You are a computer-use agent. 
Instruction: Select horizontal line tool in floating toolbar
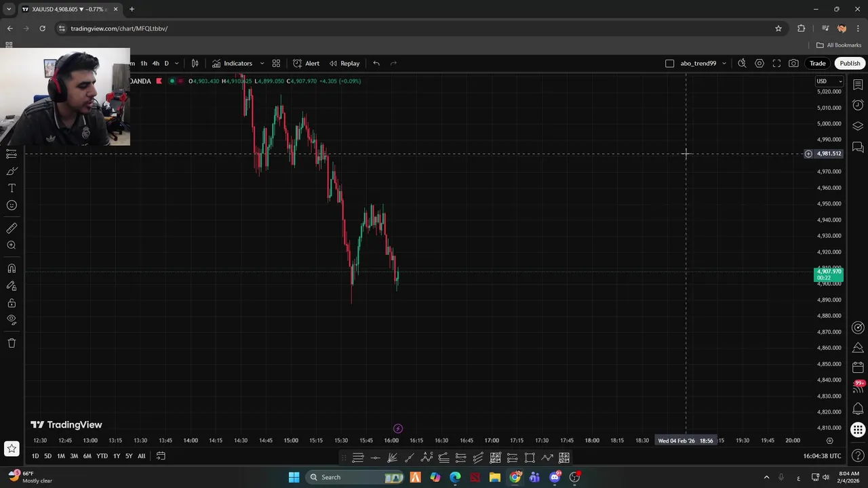pos(375,458)
